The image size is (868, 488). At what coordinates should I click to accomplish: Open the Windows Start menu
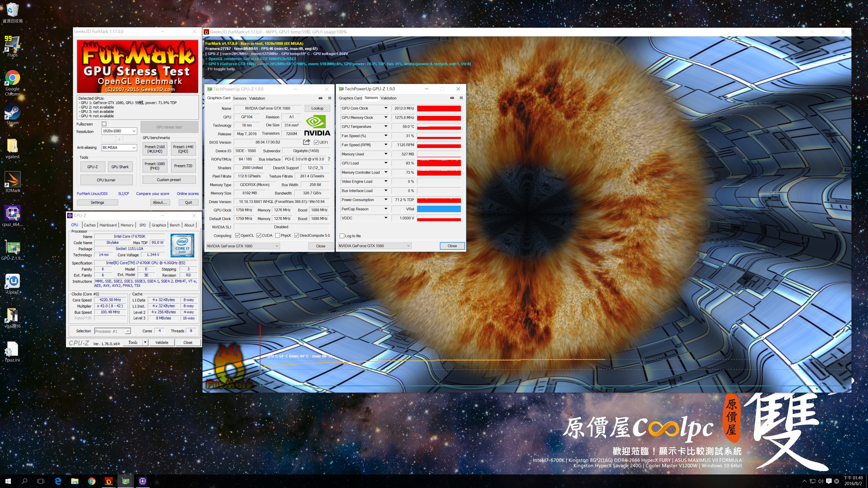pyautogui.click(x=8, y=481)
